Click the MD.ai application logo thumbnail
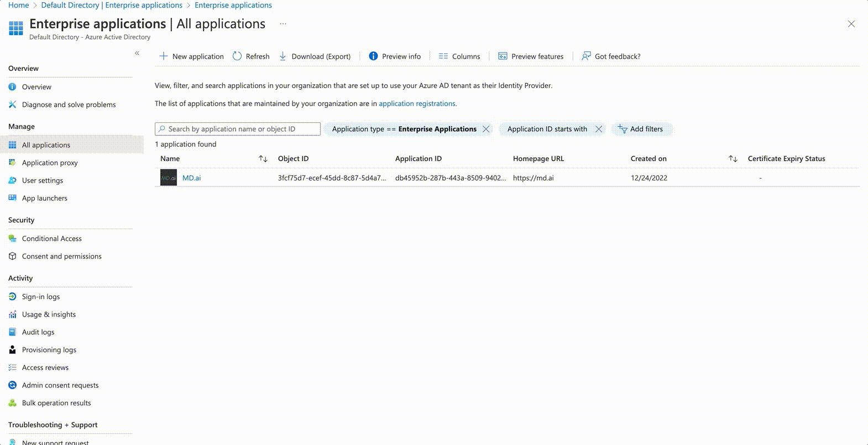This screenshot has height=445, width=868. [169, 178]
